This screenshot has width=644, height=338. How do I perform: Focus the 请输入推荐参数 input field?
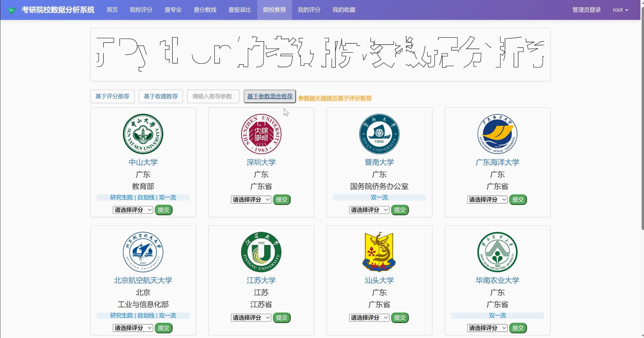pyautogui.click(x=213, y=96)
